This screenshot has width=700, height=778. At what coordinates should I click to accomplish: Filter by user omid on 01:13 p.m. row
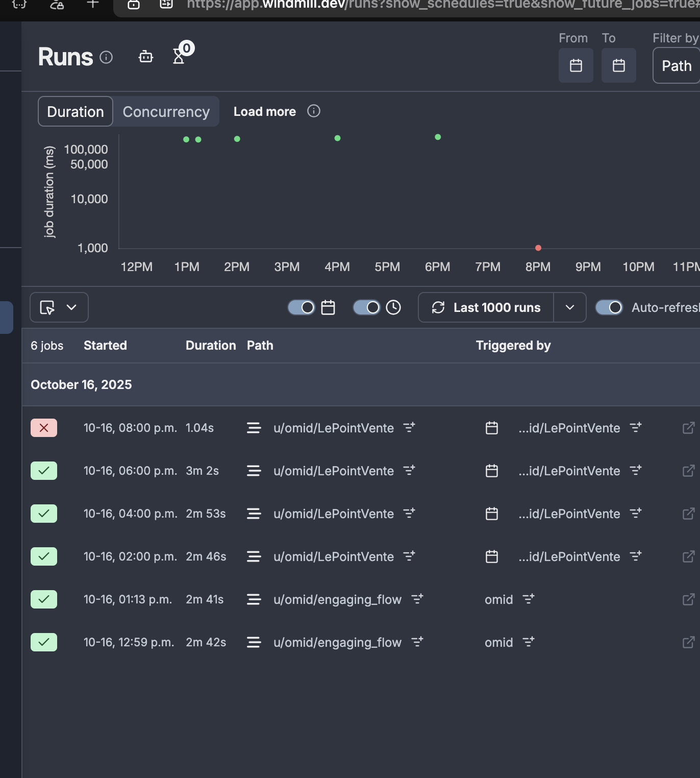click(529, 599)
